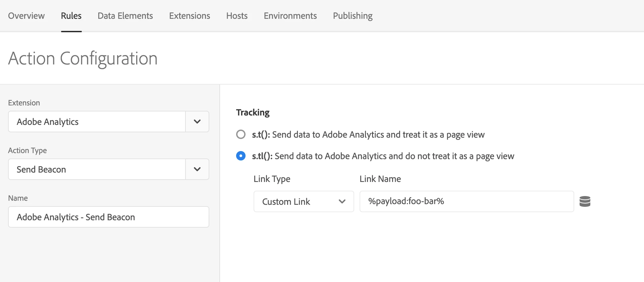
Task: Go to the Publishing tab
Action: (x=353, y=16)
